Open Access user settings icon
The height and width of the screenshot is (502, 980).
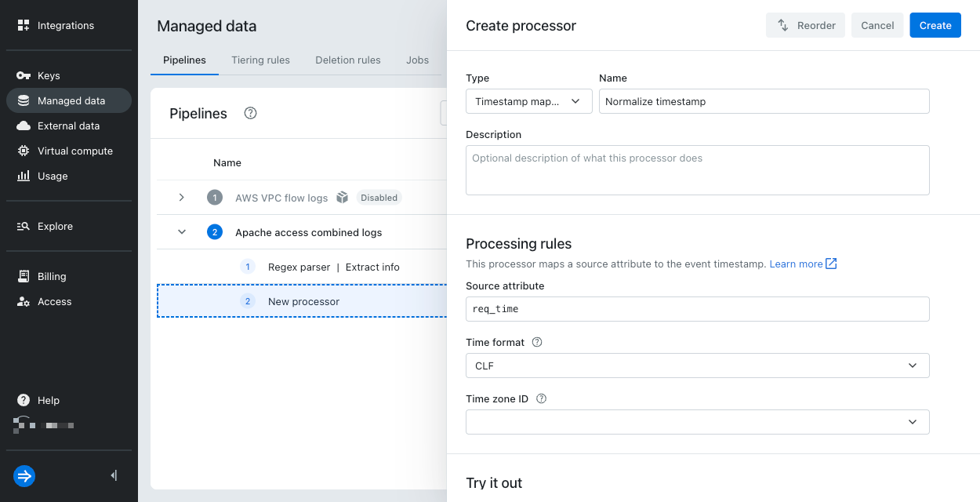[24, 301]
